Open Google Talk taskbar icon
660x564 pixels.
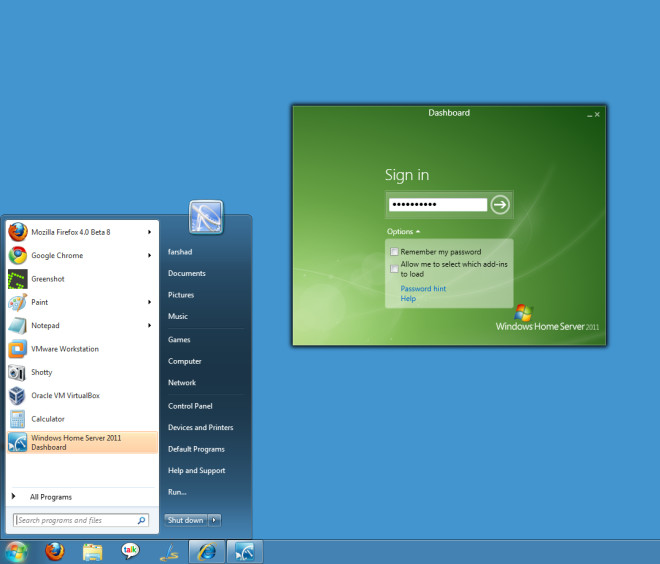[130, 551]
